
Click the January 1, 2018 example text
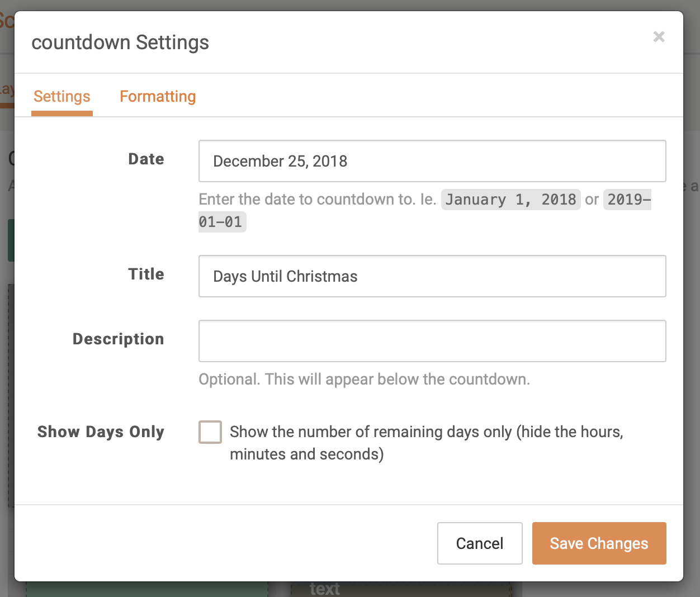pyautogui.click(x=510, y=200)
